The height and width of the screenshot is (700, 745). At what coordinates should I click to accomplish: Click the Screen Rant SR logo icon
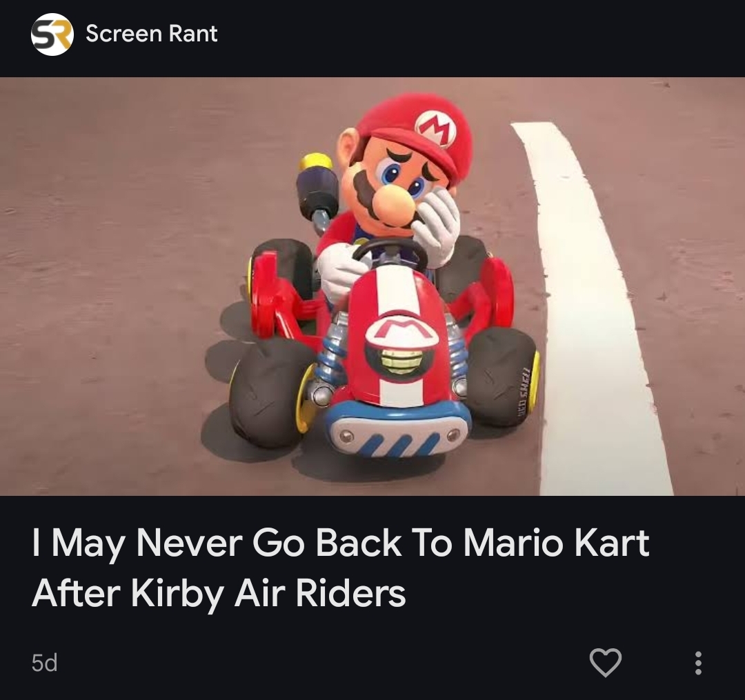(52, 34)
